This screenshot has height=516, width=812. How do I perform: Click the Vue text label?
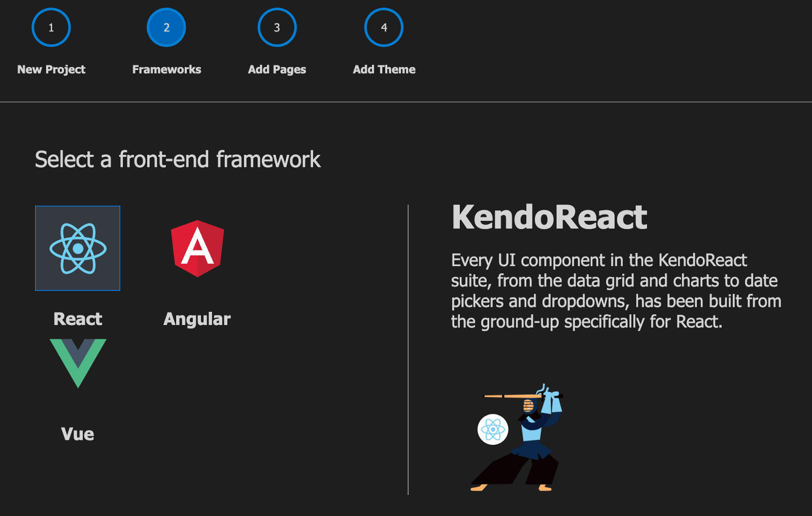pyautogui.click(x=78, y=434)
